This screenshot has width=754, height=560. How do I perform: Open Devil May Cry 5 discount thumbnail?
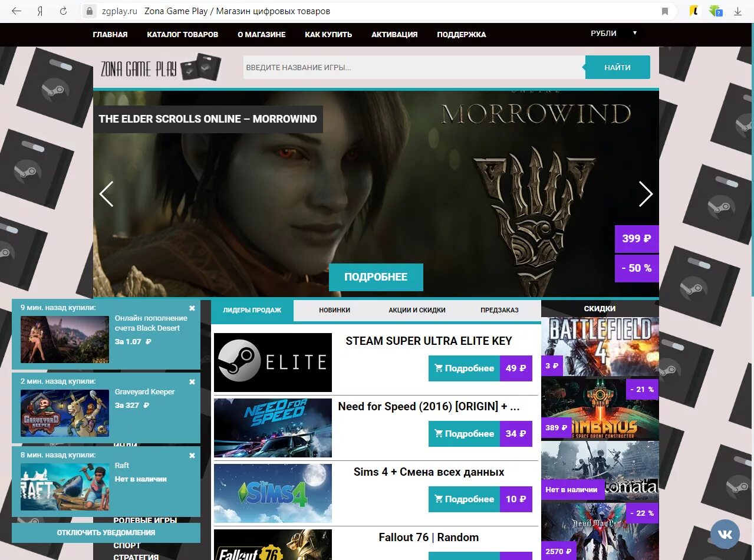point(600,531)
